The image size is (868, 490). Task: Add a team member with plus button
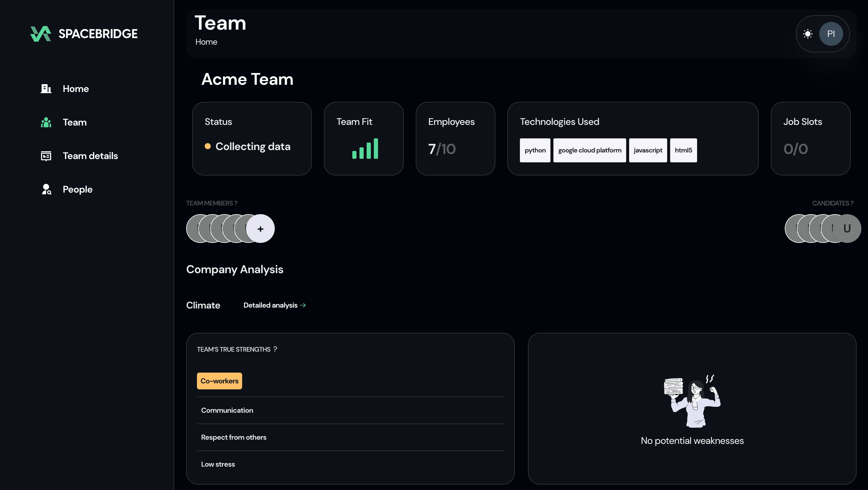pos(260,229)
